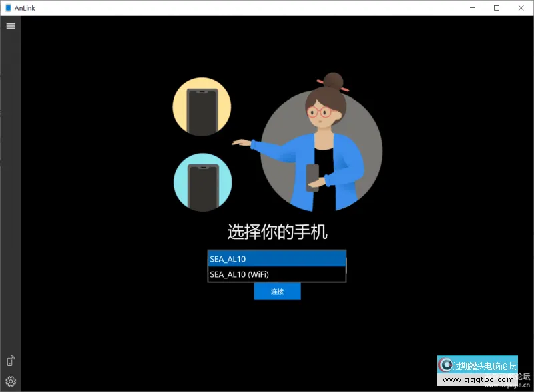Minimize the AnLink window
Screen dimensions: 534x392
pos(473,8)
